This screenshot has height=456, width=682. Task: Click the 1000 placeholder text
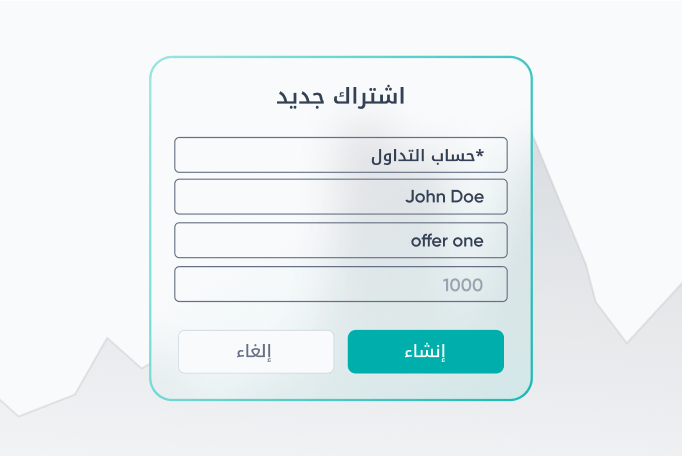463,285
